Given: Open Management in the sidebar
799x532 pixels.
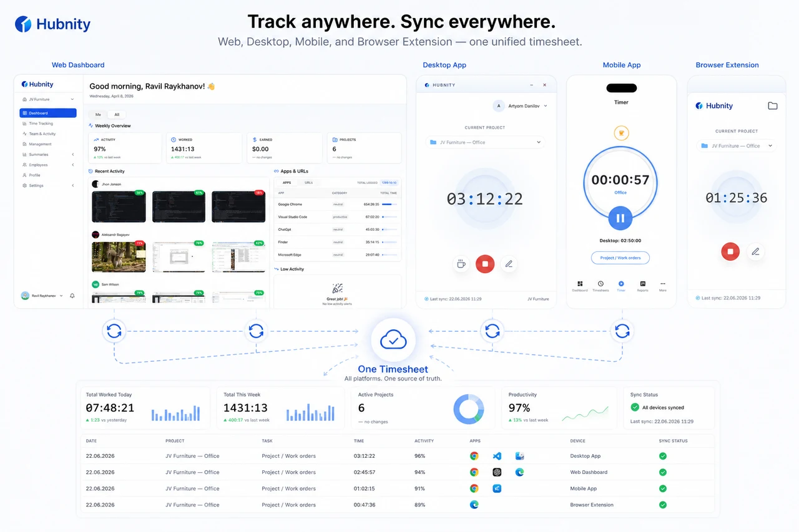Looking at the screenshot, I should pyautogui.click(x=48, y=144).
